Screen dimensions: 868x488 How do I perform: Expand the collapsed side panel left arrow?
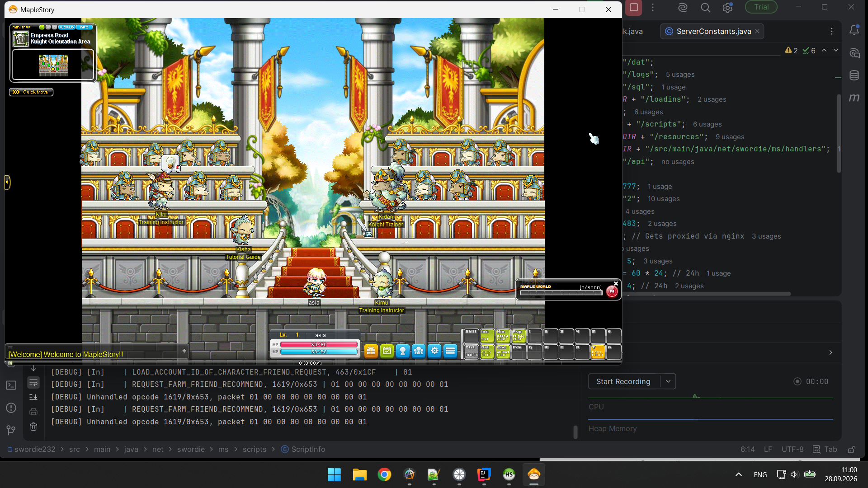7,183
